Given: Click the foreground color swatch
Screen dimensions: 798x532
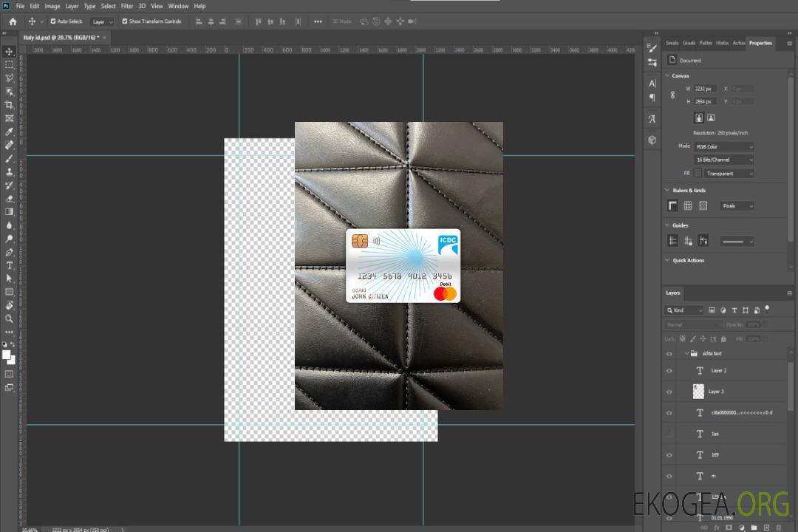Looking at the screenshot, I should point(7,355).
